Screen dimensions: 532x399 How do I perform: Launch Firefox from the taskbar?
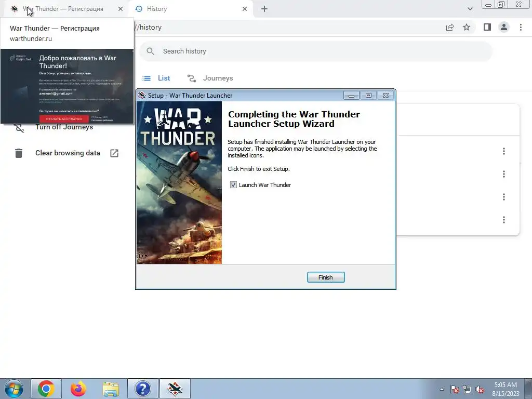(x=78, y=389)
